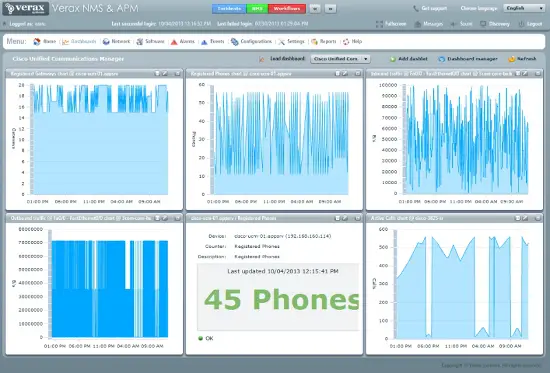Image resolution: width=550 pixels, height=373 pixels.
Task: Edit the Inbound traffic chart dashlet (pencil)
Action: point(525,73)
